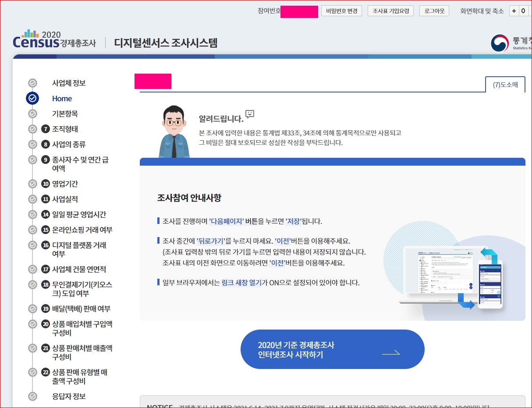The image size is (532, 408).
Task: Open 영업기간 in the sidebar
Action: 65,184
